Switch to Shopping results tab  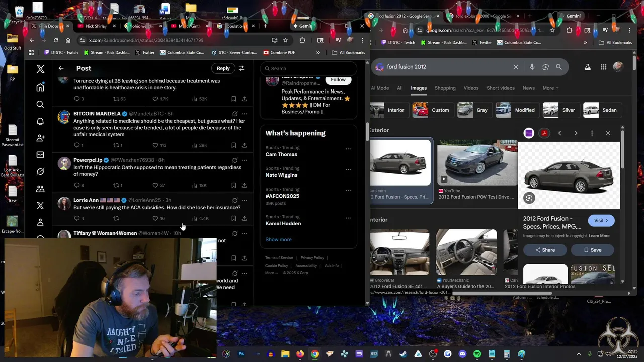445,88
